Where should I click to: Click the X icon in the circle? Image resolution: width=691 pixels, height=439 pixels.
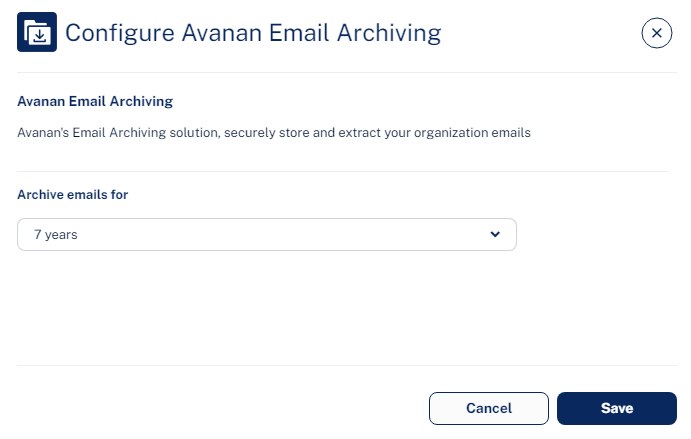click(x=657, y=33)
